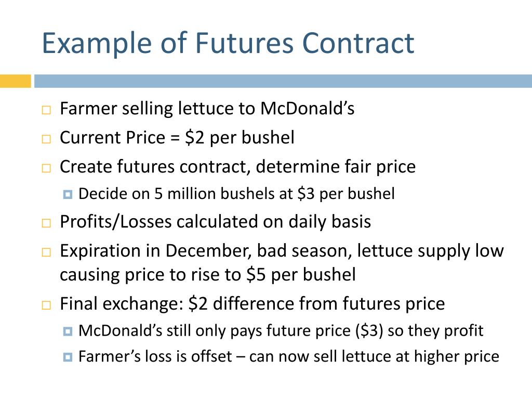
Task: Select the bullet marker beside 'Profits/Losses calculated'
Action: click(46, 223)
